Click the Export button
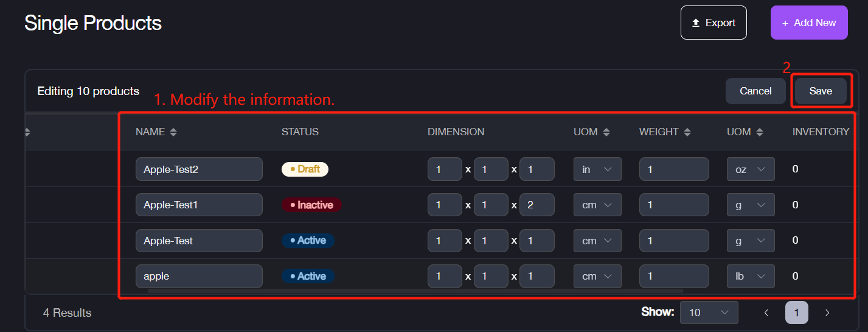The image size is (868, 332). (x=713, y=23)
